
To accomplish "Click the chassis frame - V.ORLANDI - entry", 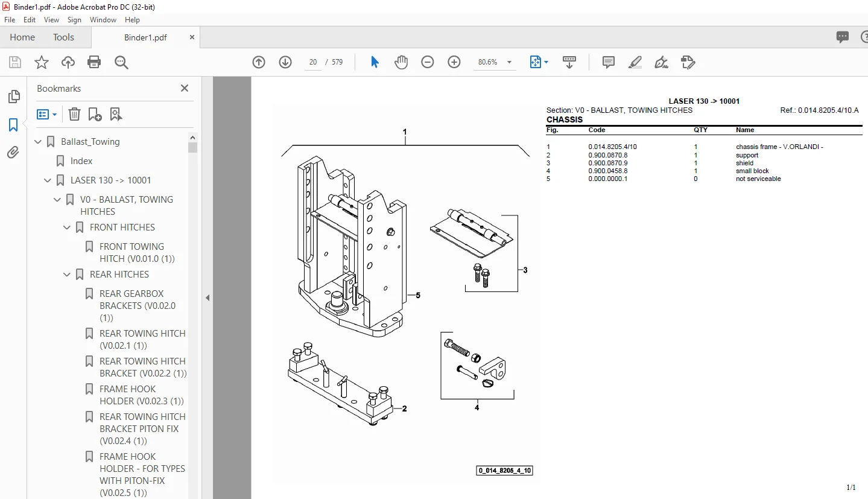I will coord(779,147).
